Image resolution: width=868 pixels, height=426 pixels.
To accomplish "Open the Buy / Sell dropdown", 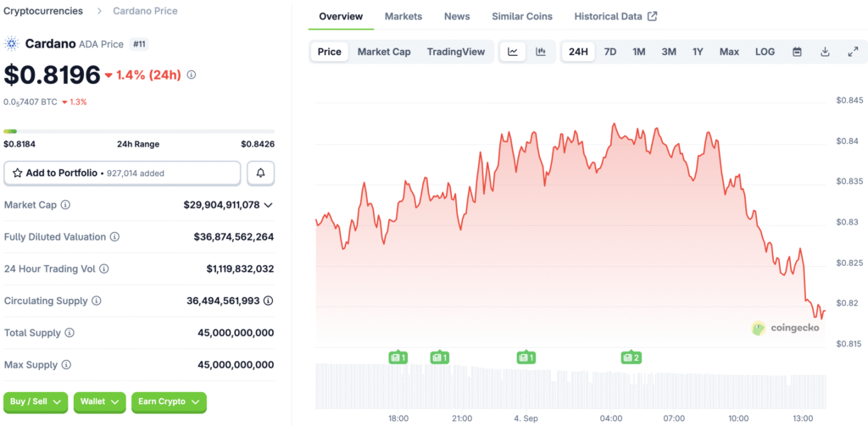I will tap(36, 401).
